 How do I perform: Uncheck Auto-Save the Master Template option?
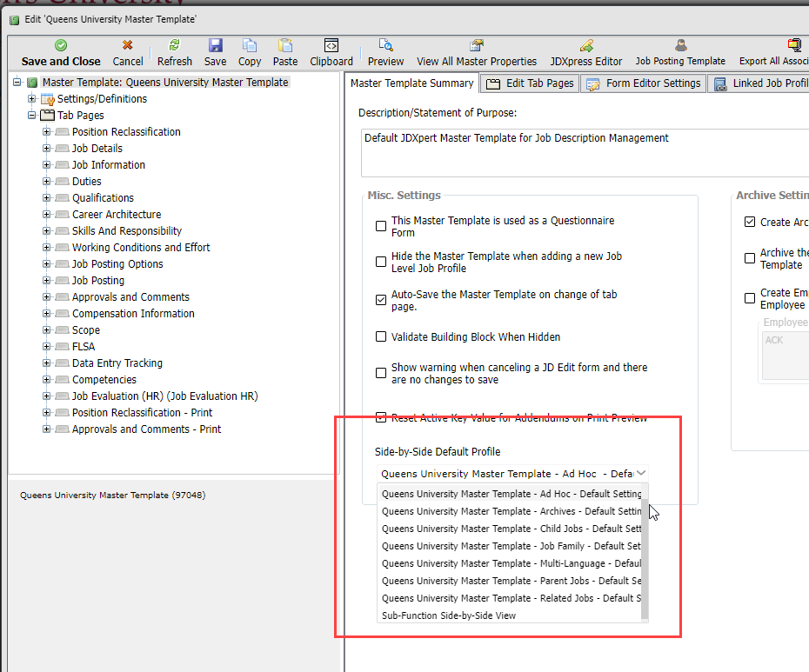click(x=381, y=300)
